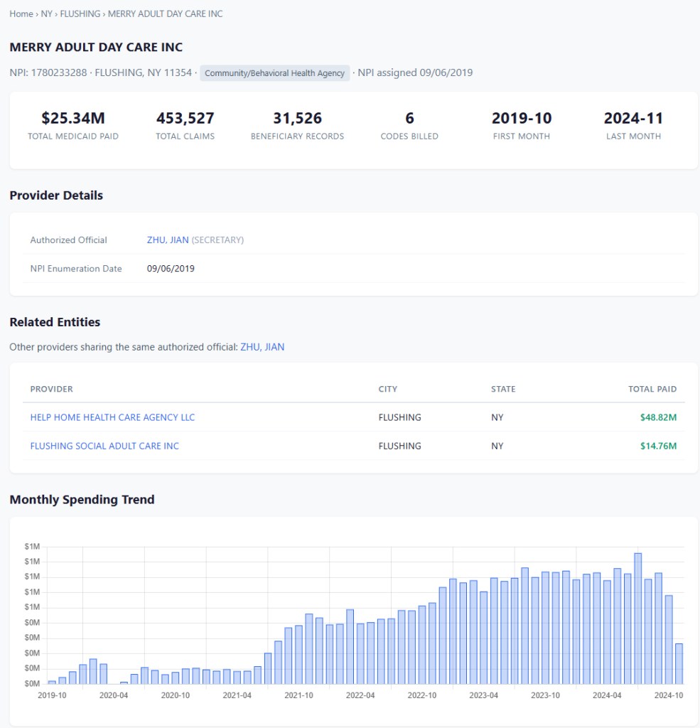Click the 31,526 beneficiary records value
This screenshot has height=728, width=700.
pos(298,118)
